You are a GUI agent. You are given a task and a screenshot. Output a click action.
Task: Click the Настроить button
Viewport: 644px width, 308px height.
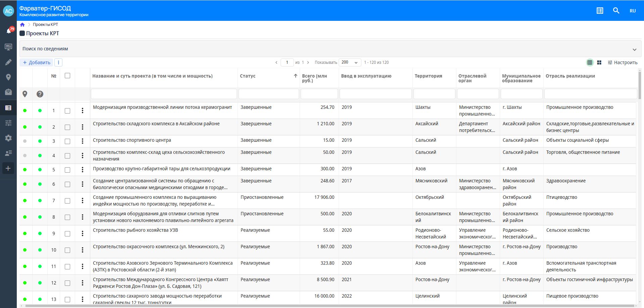point(623,62)
